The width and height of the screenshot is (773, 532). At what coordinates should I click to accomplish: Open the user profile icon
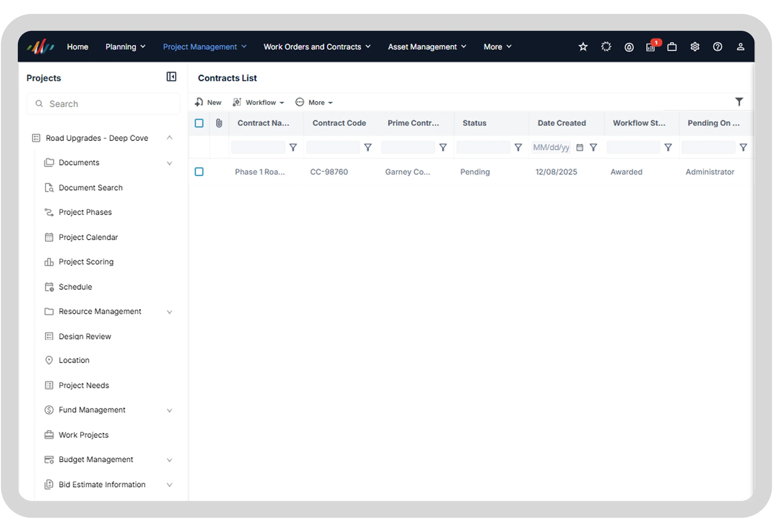point(740,47)
